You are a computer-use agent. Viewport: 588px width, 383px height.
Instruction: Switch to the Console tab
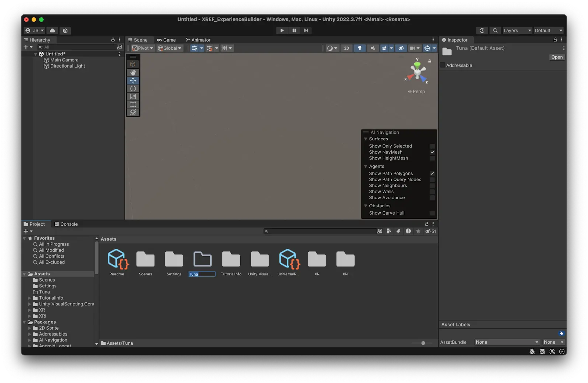coord(66,224)
